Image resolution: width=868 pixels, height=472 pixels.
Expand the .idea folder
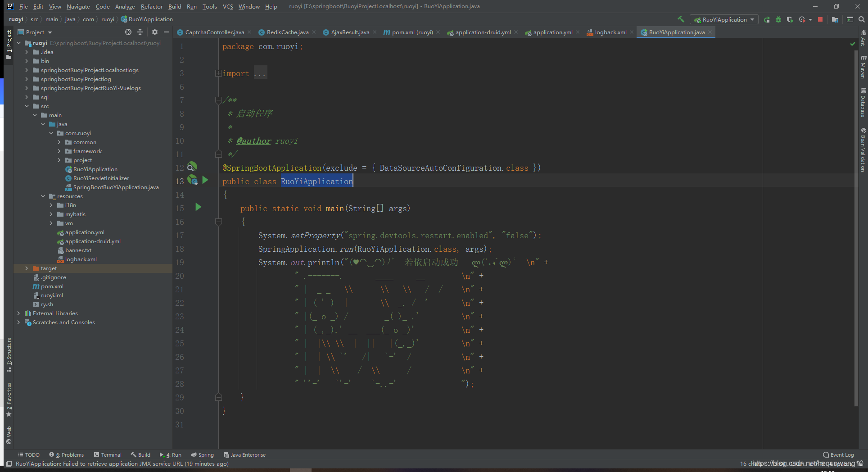[x=27, y=52]
